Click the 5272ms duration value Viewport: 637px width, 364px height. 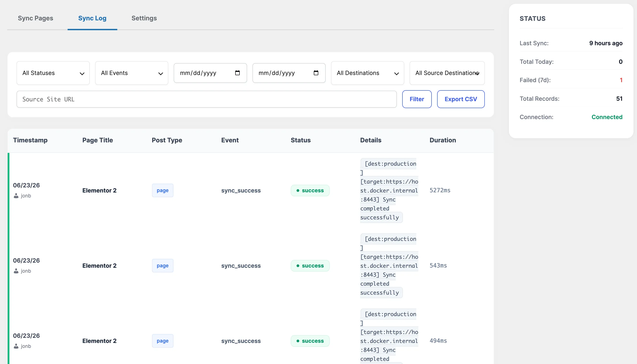[440, 190]
